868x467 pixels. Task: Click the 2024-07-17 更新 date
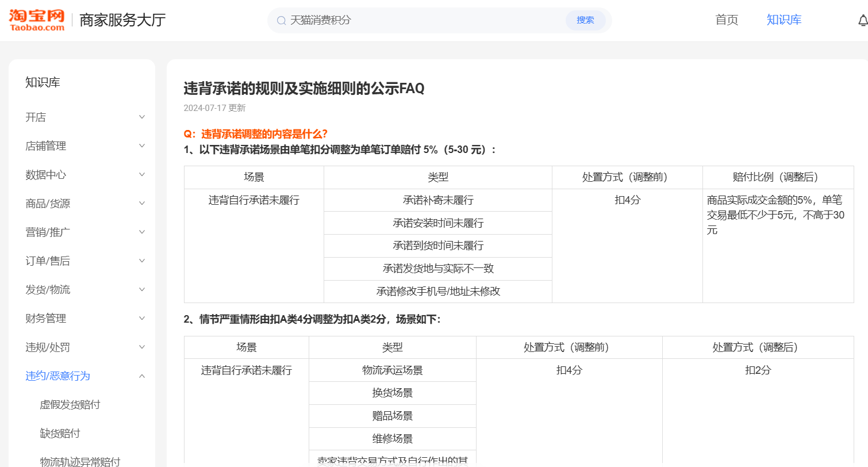(x=214, y=108)
